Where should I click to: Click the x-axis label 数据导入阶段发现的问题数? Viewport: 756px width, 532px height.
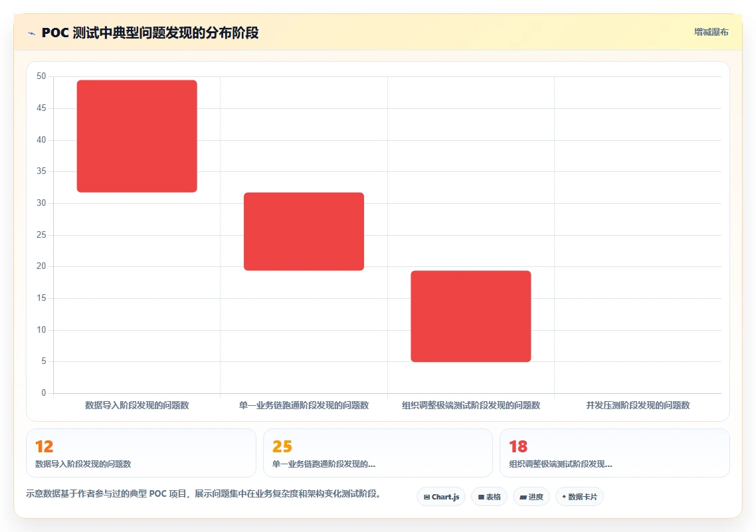click(137, 405)
